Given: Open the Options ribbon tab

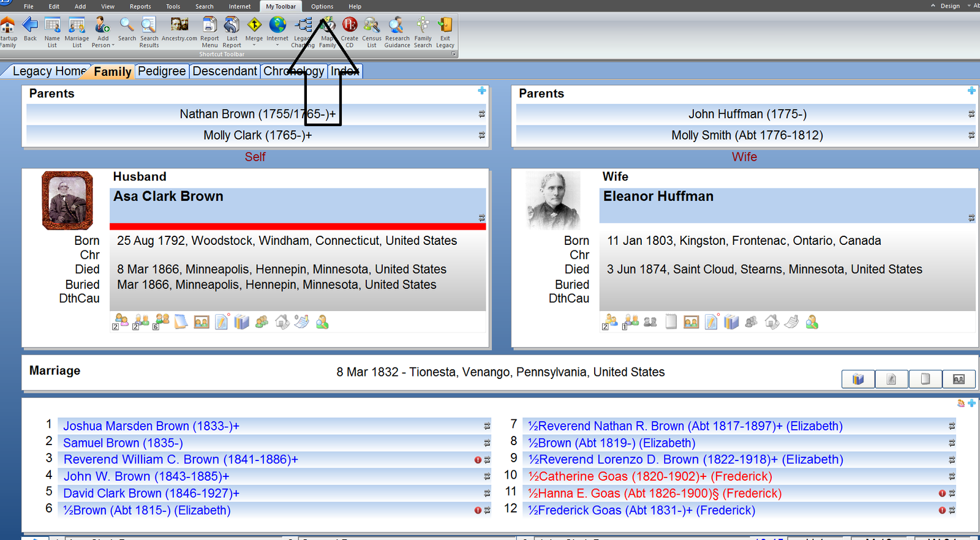Looking at the screenshot, I should point(322,6).
